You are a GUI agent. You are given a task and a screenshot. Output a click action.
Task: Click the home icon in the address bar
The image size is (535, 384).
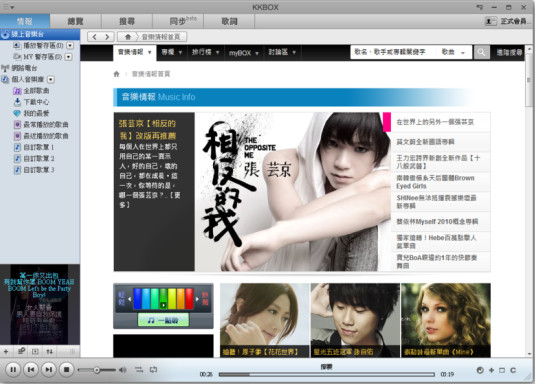[128, 37]
